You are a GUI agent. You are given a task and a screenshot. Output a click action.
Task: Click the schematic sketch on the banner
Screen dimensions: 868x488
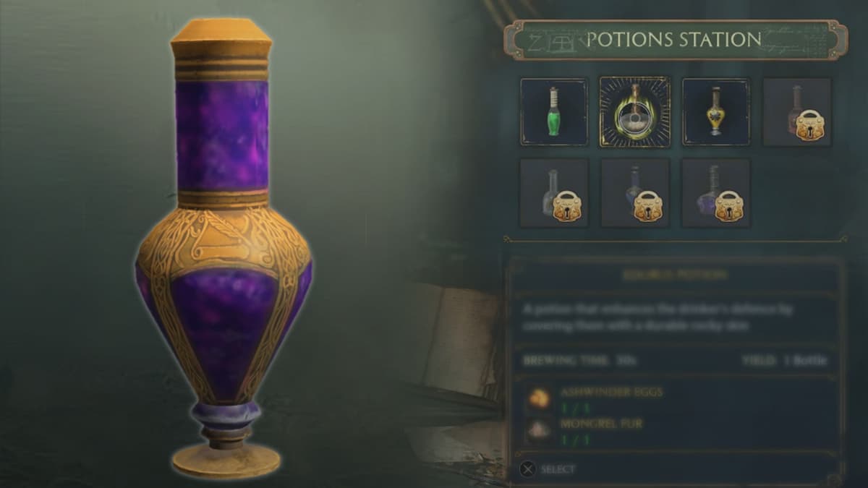point(554,41)
